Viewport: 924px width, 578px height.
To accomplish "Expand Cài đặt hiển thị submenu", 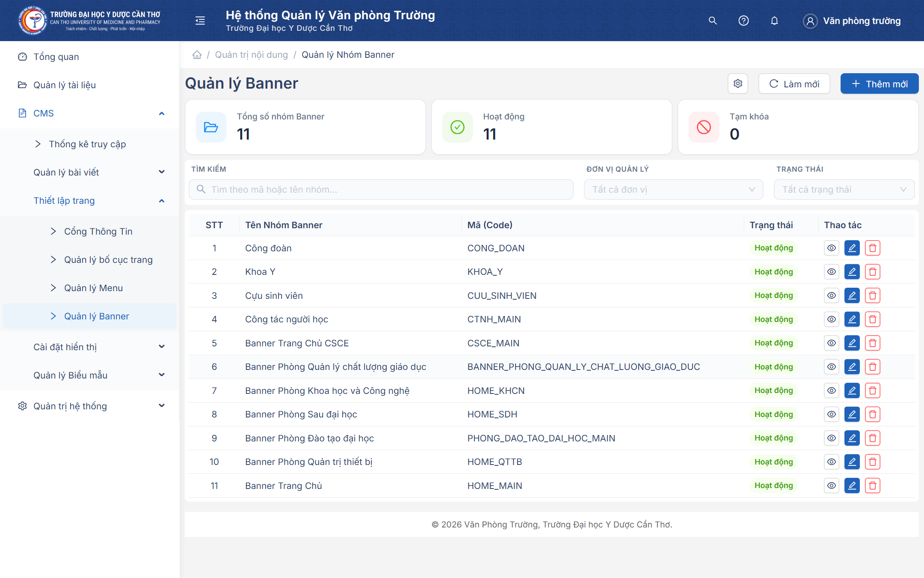I will click(89, 347).
